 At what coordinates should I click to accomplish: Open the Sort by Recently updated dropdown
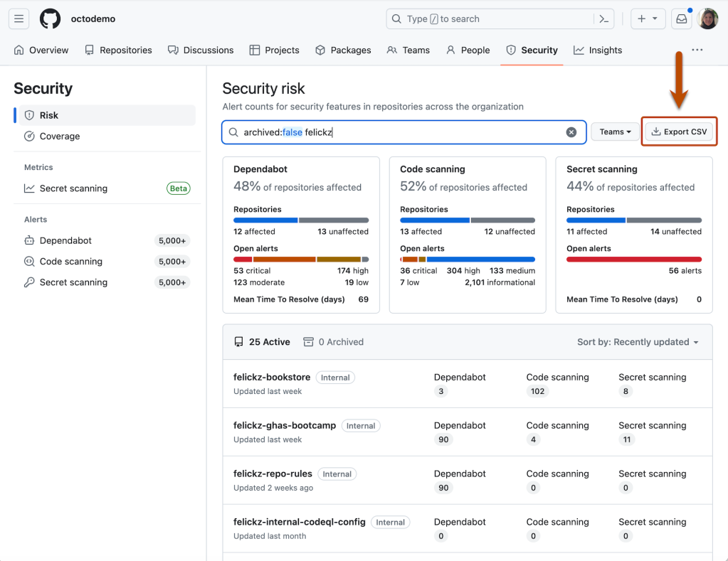[637, 341]
